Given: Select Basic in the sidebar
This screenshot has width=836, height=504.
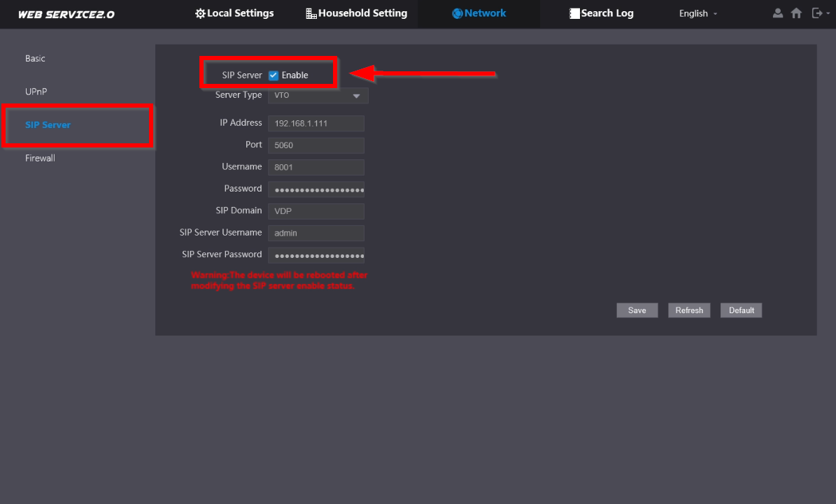Looking at the screenshot, I should click(x=35, y=59).
